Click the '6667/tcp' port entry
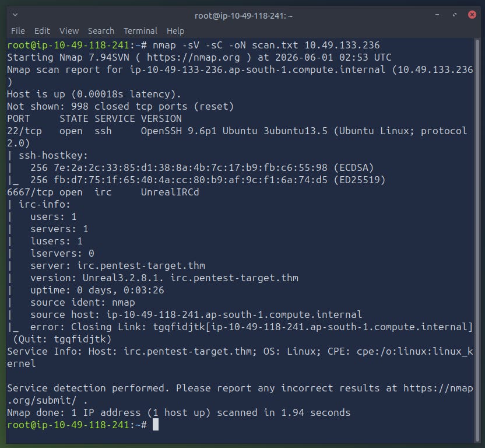 coord(30,192)
